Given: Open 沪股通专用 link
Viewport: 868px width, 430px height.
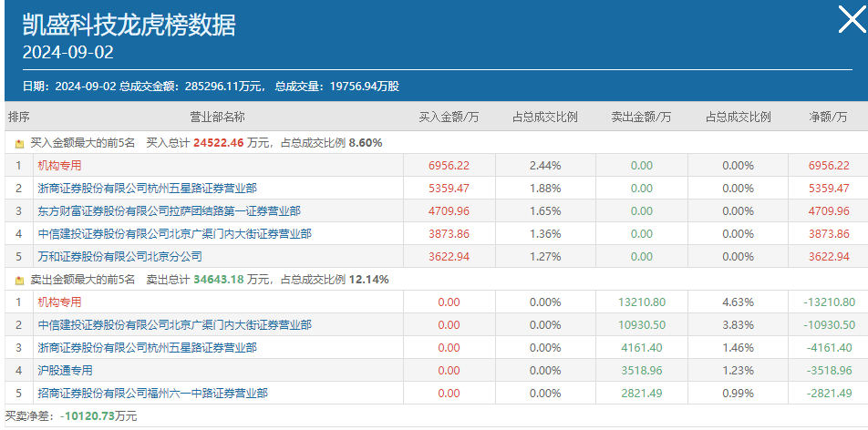Looking at the screenshot, I should [x=65, y=370].
